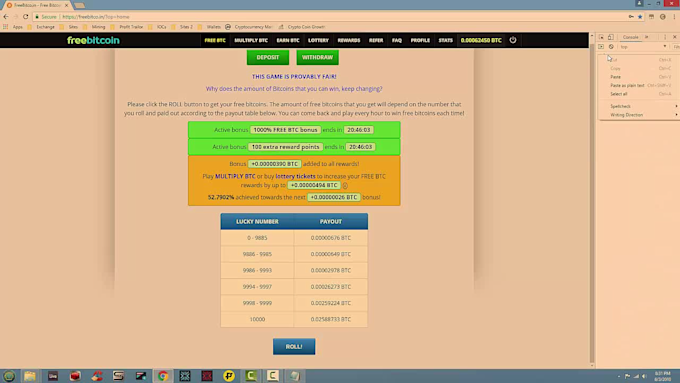Open the Exchange bookmark folder
The width and height of the screenshot is (680, 383).
[x=42, y=26]
